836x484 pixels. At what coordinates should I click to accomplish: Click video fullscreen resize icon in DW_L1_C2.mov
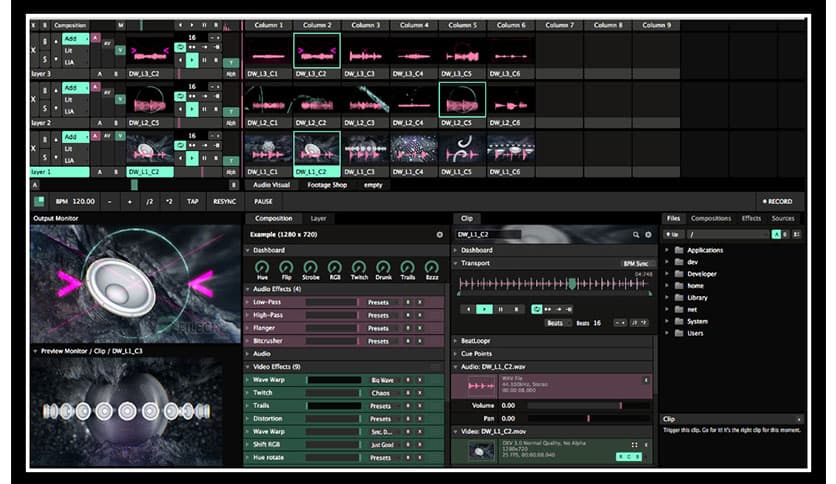point(634,445)
